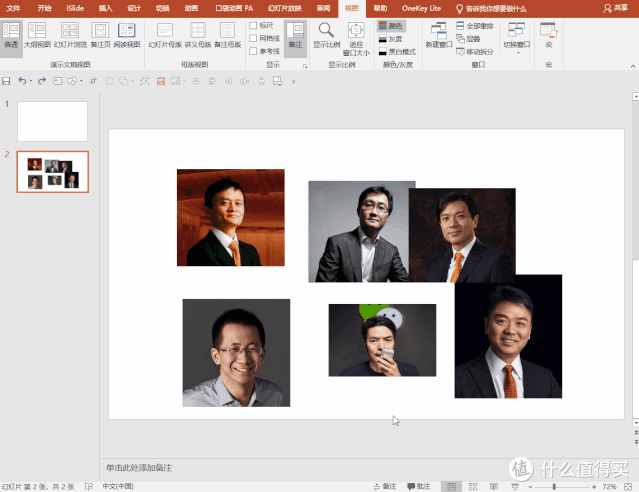Select slide 1 thumbnail
The height and width of the screenshot is (492, 639).
coord(52,121)
